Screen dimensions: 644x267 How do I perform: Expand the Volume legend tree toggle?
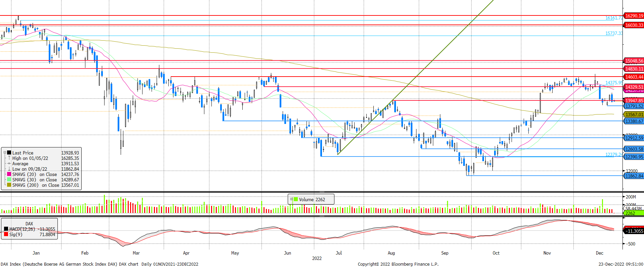[x=291, y=199]
